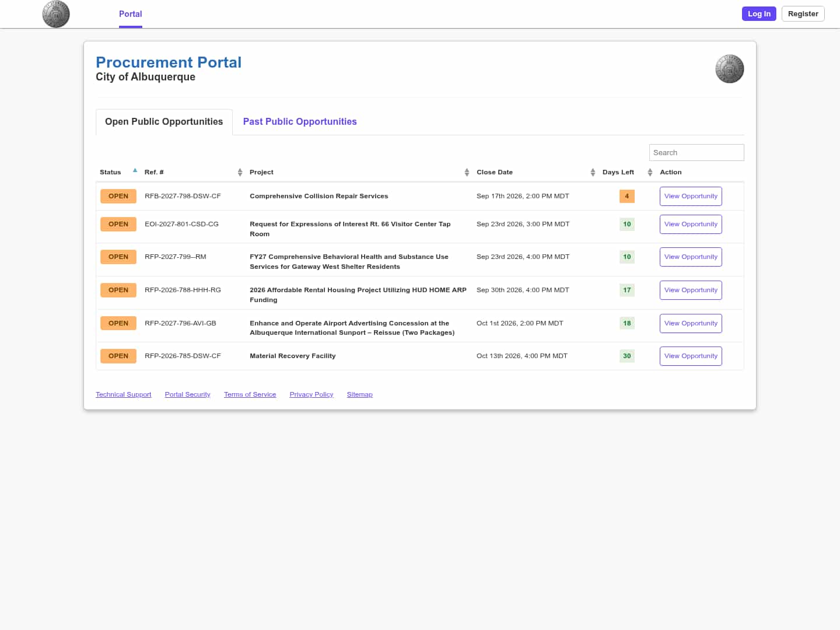The image size is (840, 630).
Task: Click the Action column header
Action: [670, 172]
